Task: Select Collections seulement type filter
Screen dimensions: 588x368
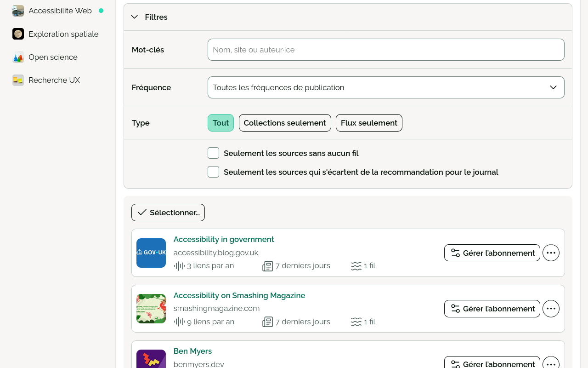Action: tap(285, 123)
